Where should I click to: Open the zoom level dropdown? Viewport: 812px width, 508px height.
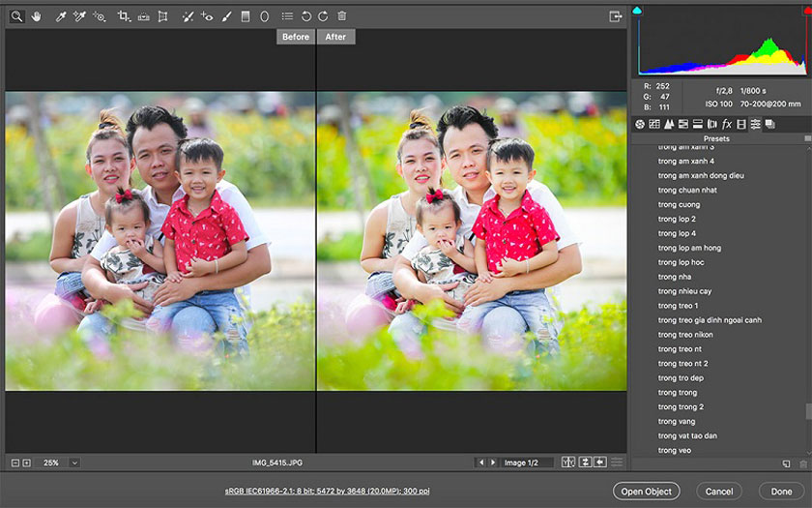(74, 463)
